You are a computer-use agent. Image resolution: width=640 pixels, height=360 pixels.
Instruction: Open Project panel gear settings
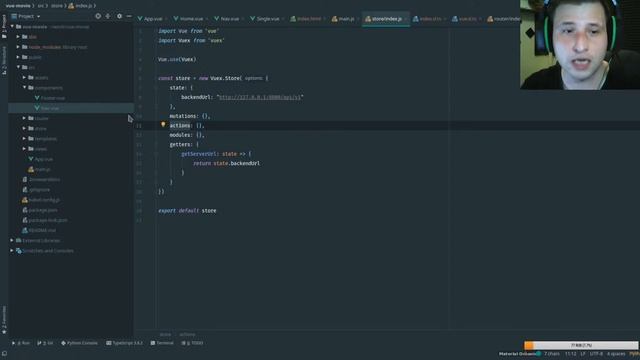tap(119, 16)
